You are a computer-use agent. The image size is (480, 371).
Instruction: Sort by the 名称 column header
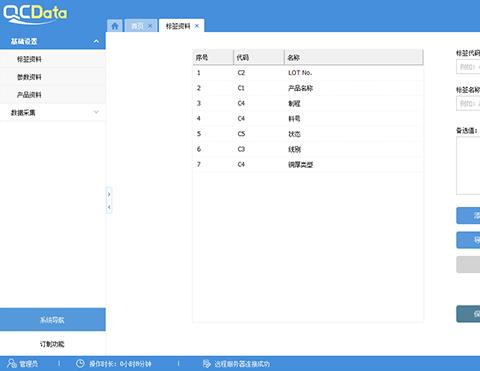(x=354, y=57)
